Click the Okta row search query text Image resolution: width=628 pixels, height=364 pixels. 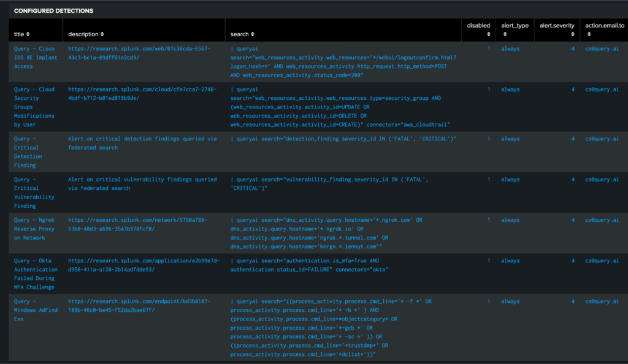coord(310,265)
